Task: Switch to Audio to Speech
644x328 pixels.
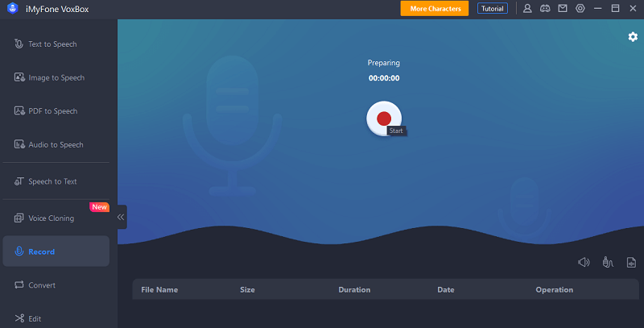Action: point(56,145)
